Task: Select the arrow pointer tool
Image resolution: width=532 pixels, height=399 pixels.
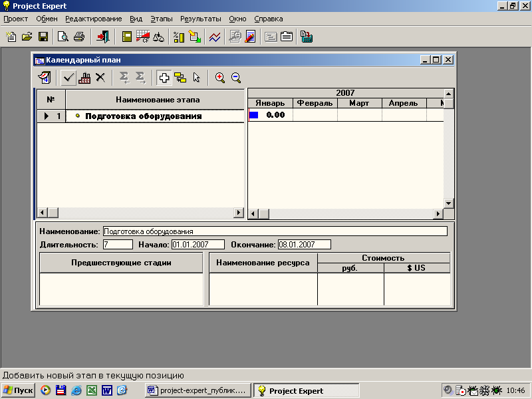Action: click(x=196, y=78)
